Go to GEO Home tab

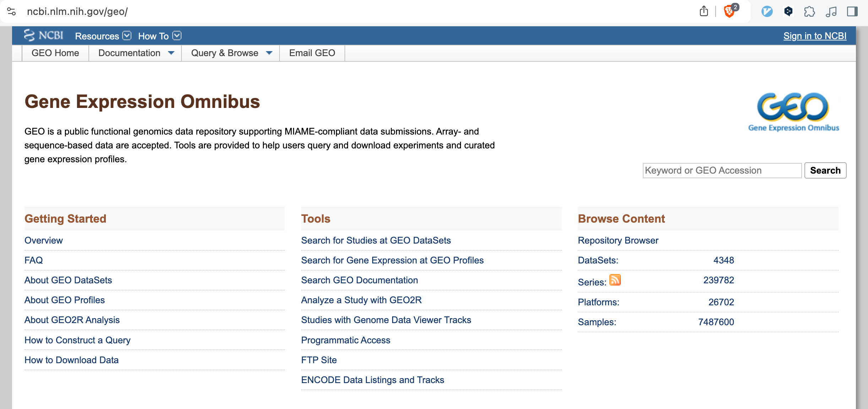click(55, 53)
